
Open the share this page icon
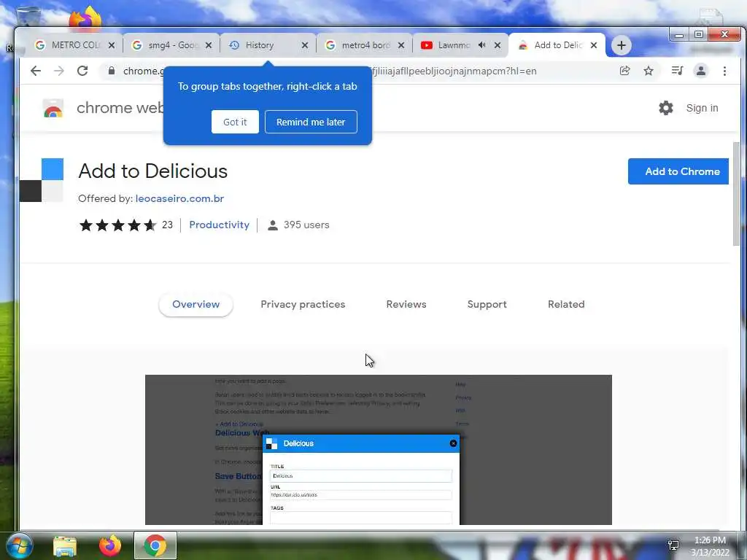624,71
